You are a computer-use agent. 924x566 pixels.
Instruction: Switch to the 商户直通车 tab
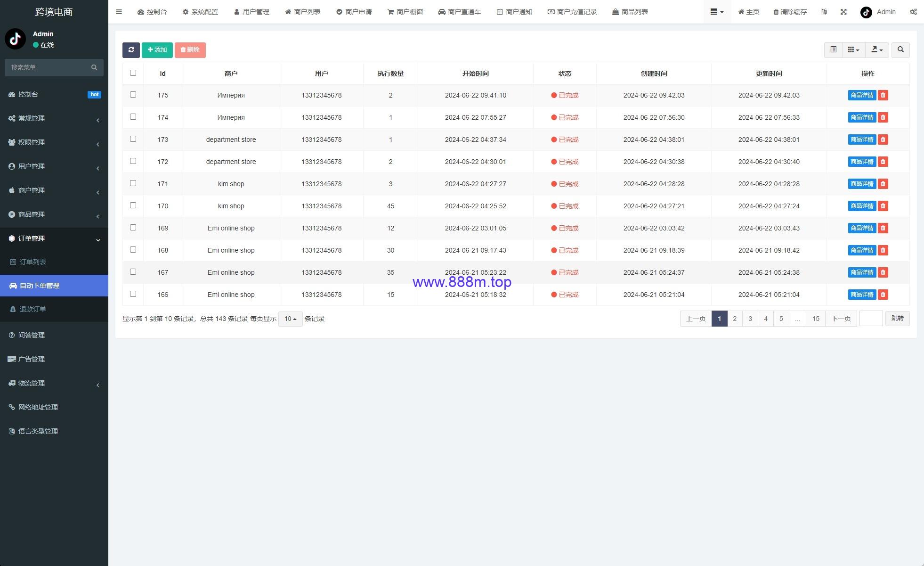pyautogui.click(x=459, y=12)
